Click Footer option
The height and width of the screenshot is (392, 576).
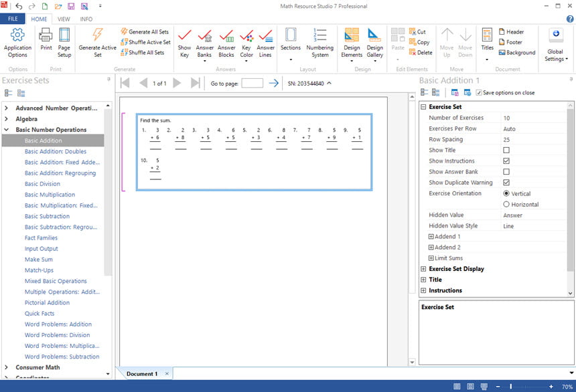(510, 42)
